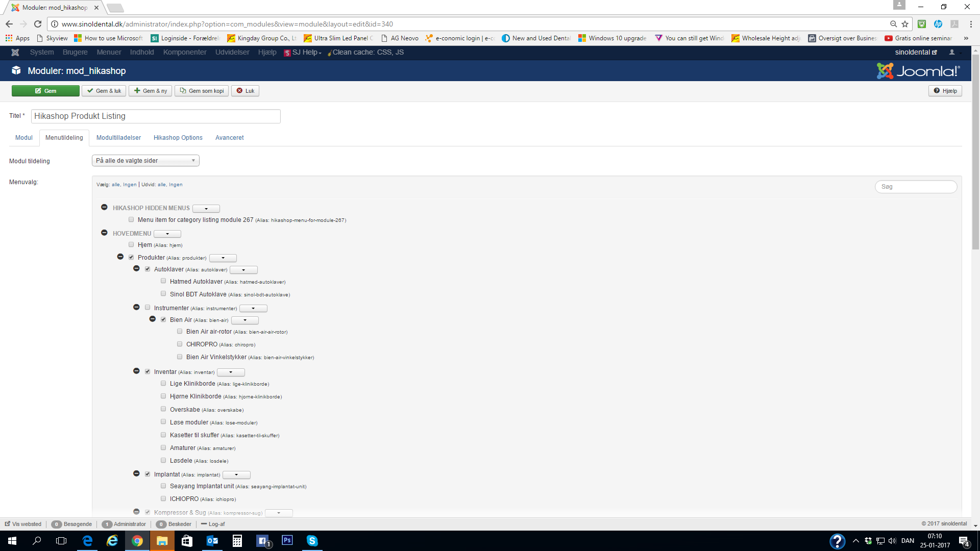Screen dimensions: 980x551
Task: Open user account icon in Joomla header
Action: click(x=952, y=53)
